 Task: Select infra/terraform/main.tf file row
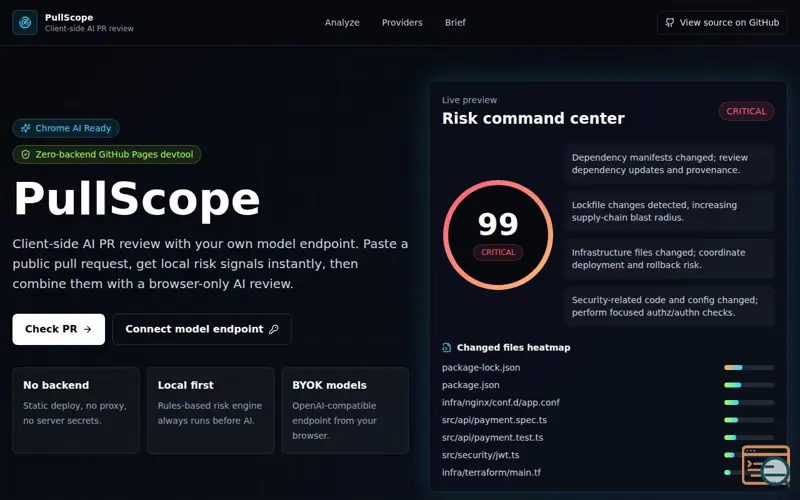pos(608,472)
